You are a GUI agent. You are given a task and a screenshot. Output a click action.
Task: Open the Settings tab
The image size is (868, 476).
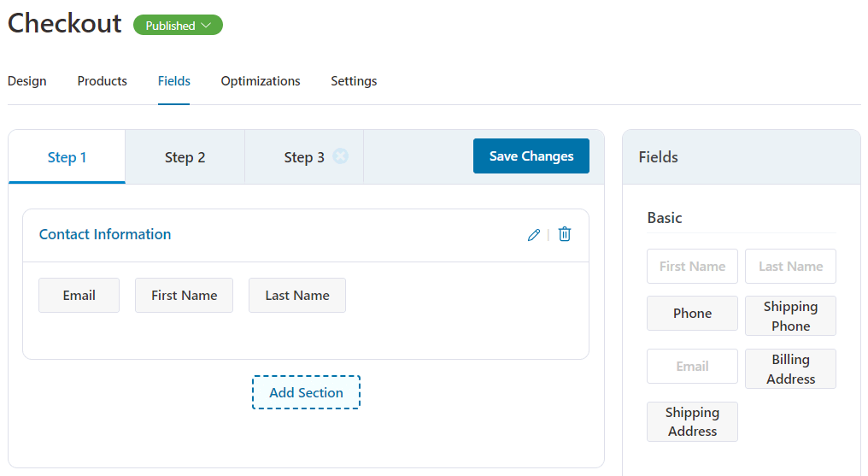[354, 81]
